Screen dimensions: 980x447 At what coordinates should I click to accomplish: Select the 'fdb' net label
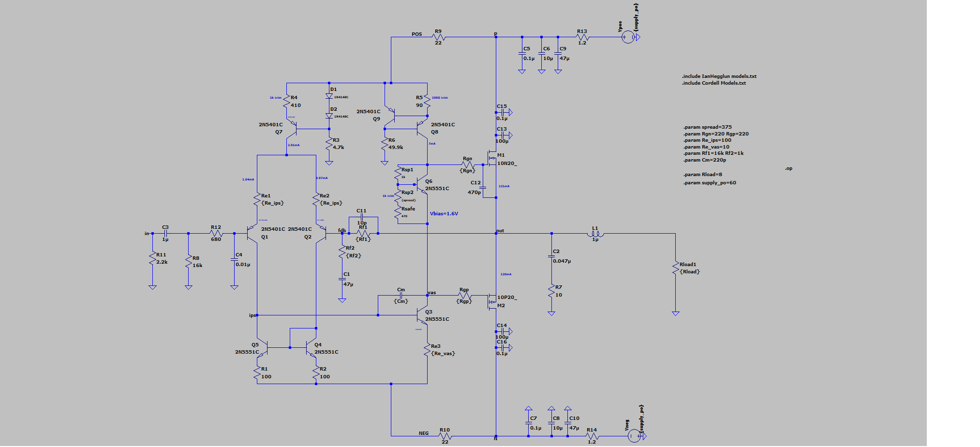tap(342, 230)
